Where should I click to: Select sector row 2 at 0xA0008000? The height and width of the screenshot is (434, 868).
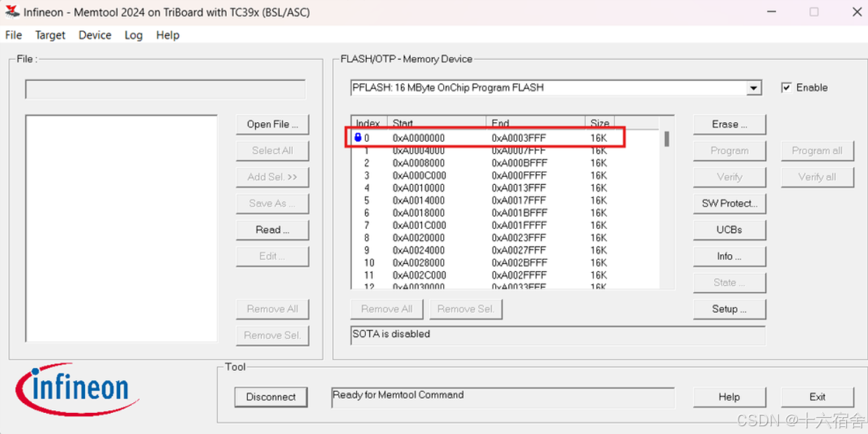pos(506,163)
